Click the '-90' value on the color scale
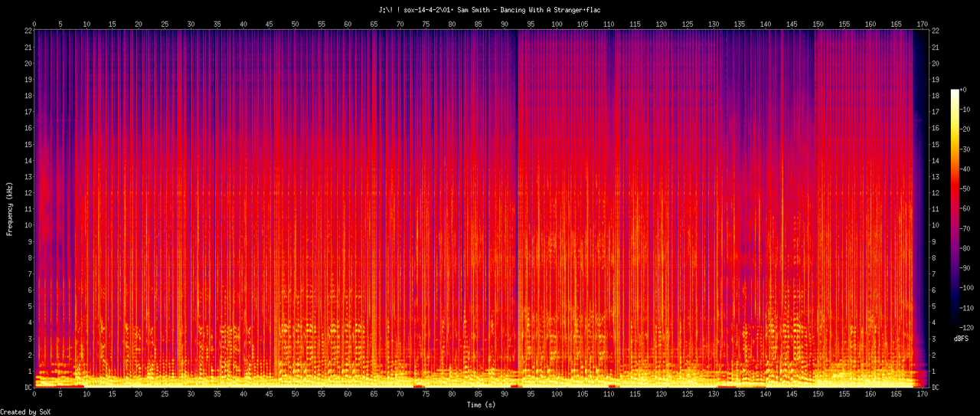980x416 pixels. point(965,268)
